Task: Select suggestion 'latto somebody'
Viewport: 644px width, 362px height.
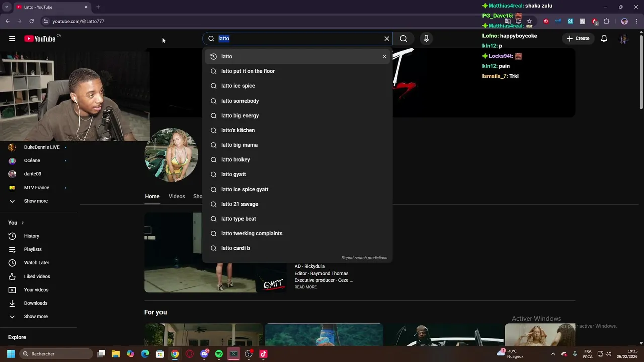Action: click(297, 101)
